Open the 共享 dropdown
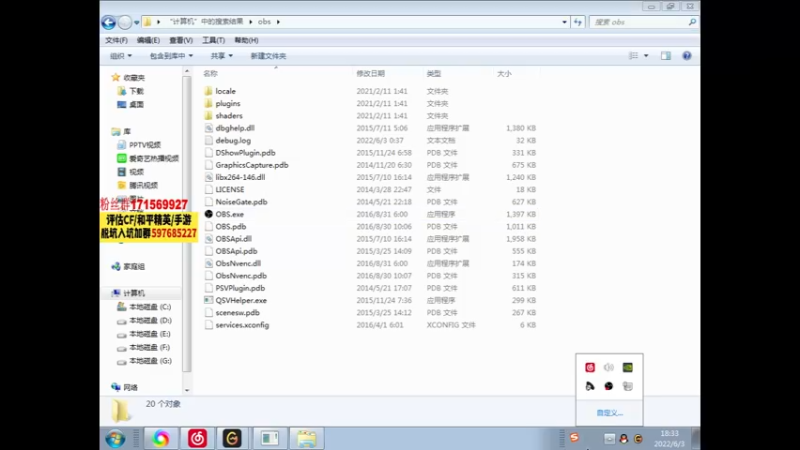The width and height of the screenshot is (800, 450). tap(221, 56)
